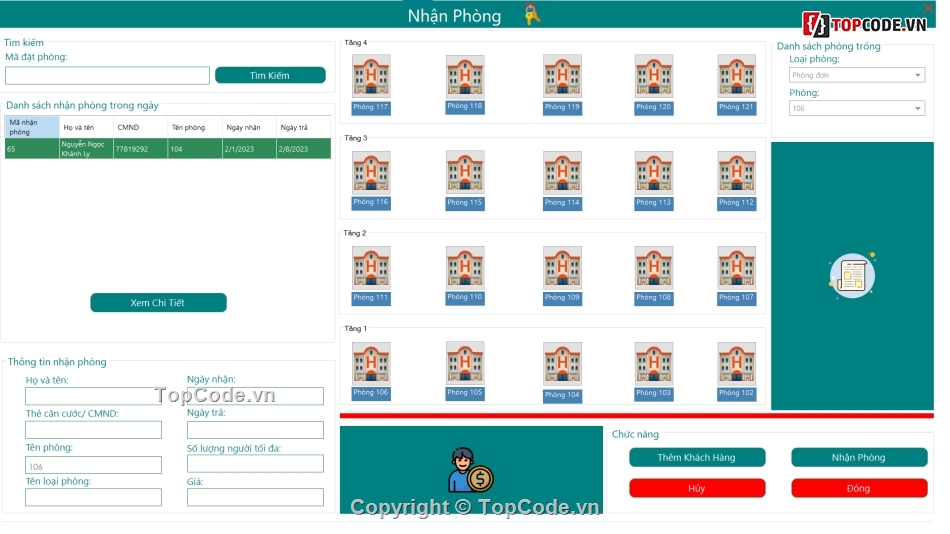Screen dimensions: 950x534
Task: Click the red Hủy button
Action: (697, 488)
